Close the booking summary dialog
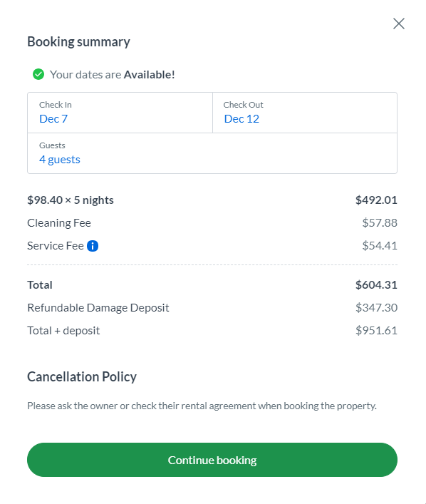The image size is (426, 504). pos(399,24)
